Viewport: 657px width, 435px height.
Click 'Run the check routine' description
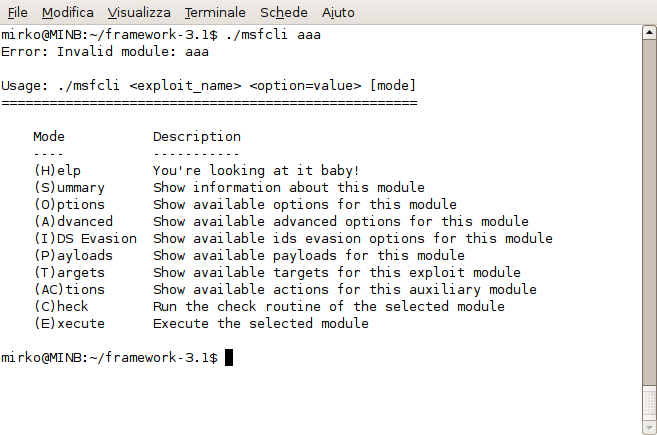pos(329,306)
